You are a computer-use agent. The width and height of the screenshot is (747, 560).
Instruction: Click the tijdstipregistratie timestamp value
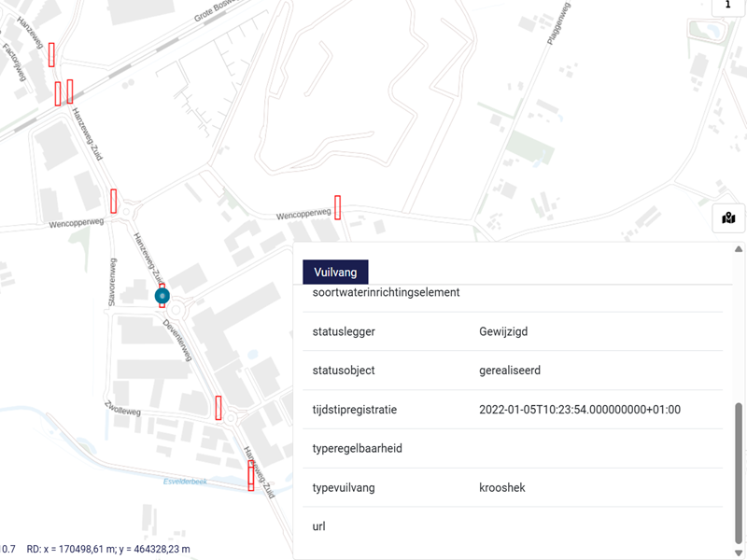(x=579, y=410)
